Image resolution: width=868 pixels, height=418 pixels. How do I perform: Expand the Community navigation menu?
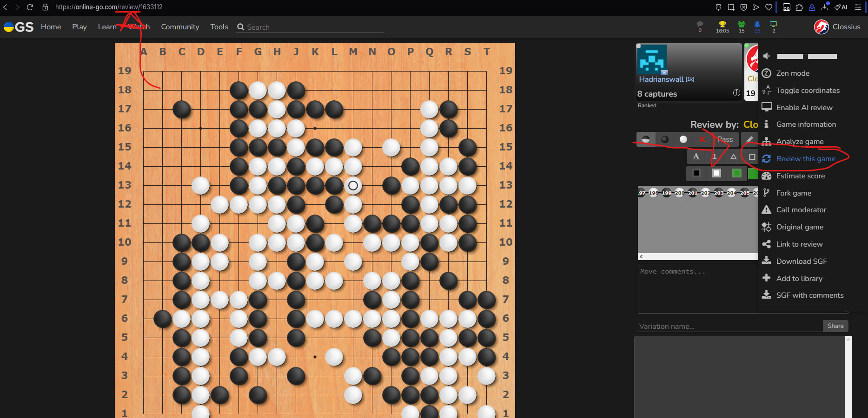coord(180,27)
